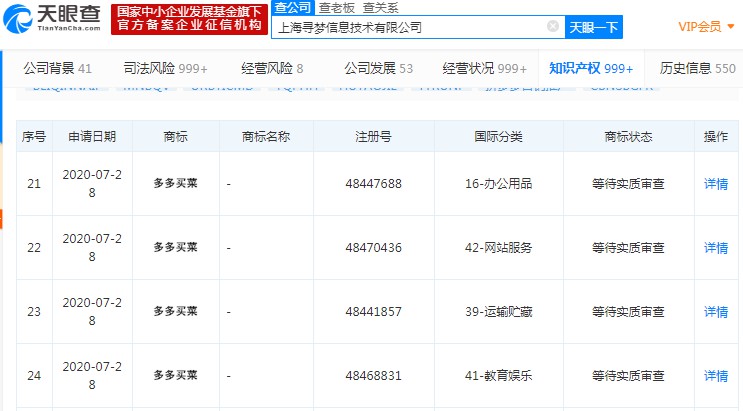The image size is (743, 411).
Task: Open the 司法风险 999+ tab
Action: click(x=165, y=68)
